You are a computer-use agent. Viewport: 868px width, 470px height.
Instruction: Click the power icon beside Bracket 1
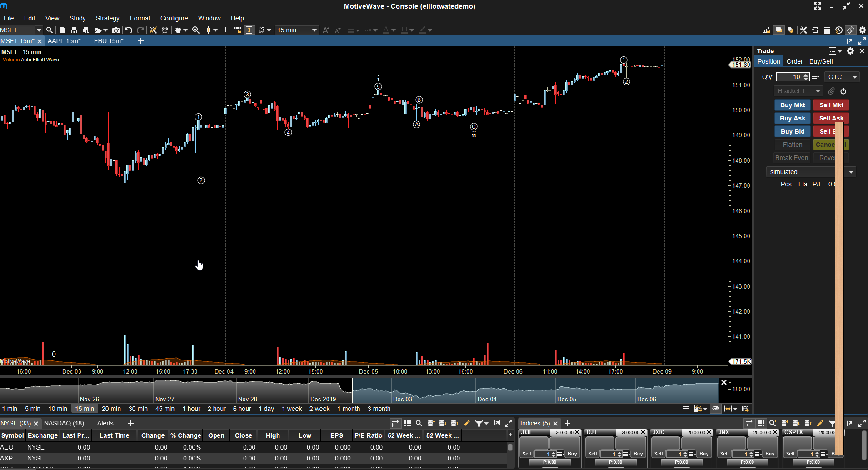pyautogui.click(x=843, y=91)
